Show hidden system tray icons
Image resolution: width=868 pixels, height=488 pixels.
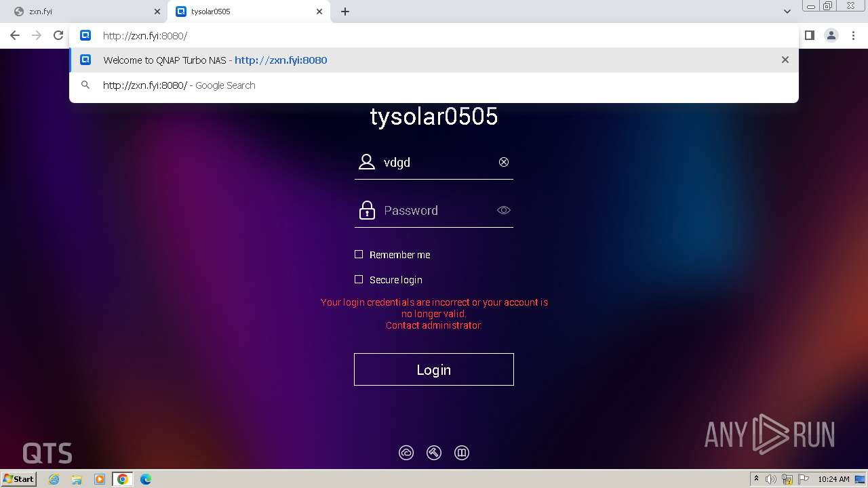(756, 479)
